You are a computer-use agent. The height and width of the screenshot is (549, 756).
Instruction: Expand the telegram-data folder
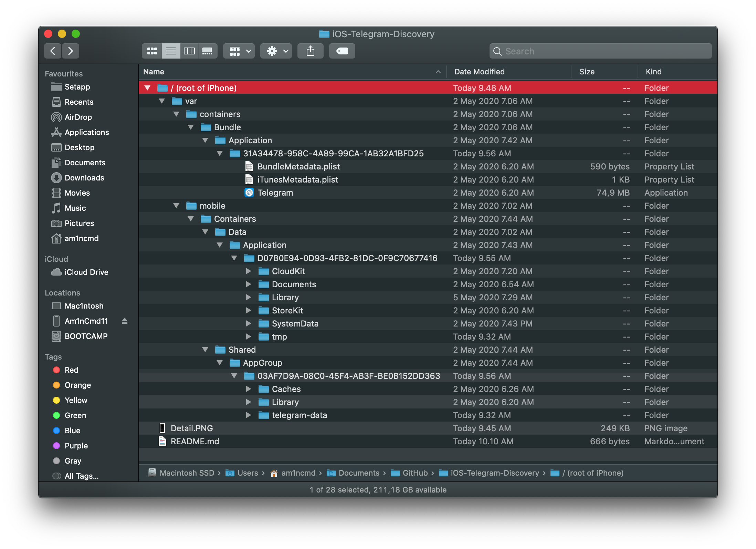249,415
